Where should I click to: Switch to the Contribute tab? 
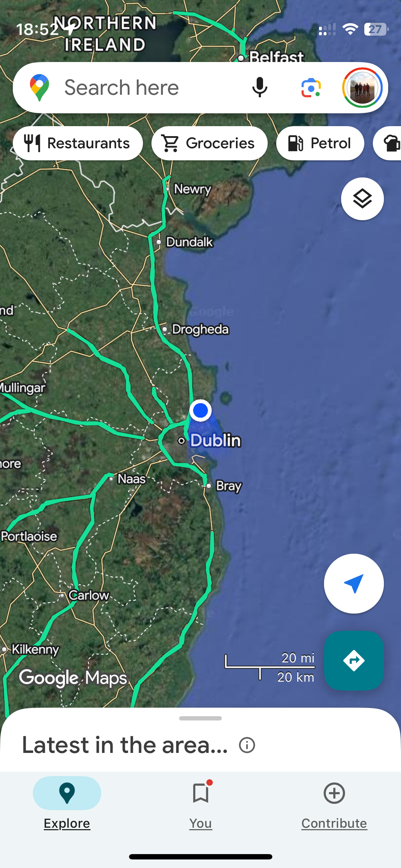[x=334, y=804]
